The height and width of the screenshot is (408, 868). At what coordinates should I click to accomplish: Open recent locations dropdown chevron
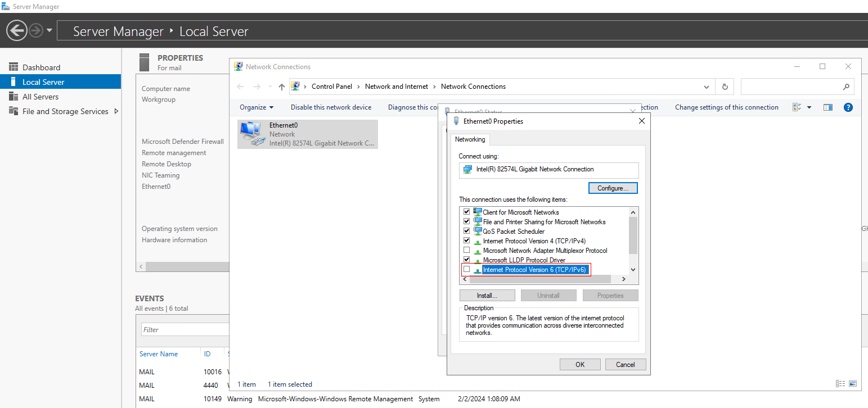(x=271, y=87)
